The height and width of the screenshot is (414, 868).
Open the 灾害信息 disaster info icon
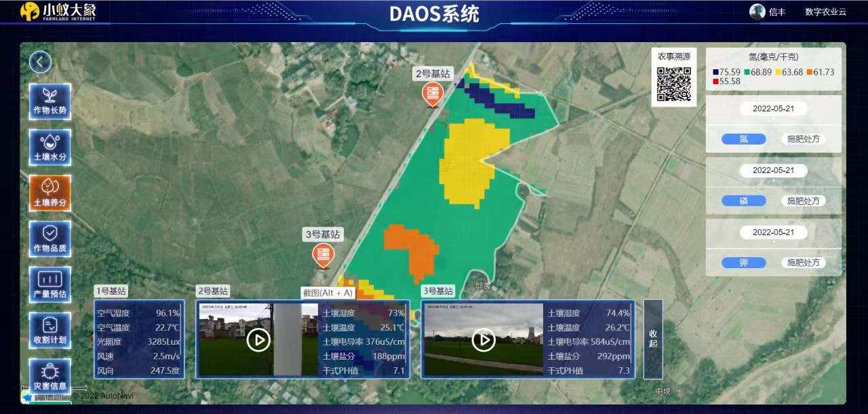50,376
